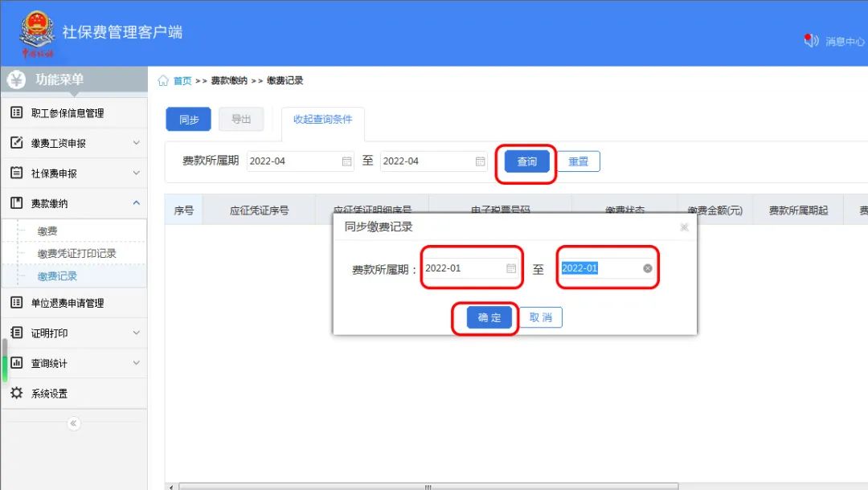Expand the 证明打印 menu
868x490 pixels.
(136, 333)
